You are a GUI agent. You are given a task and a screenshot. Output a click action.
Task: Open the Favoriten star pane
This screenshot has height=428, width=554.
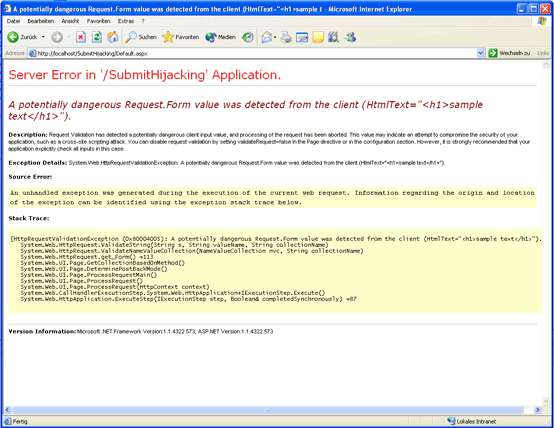coord(181,37)
